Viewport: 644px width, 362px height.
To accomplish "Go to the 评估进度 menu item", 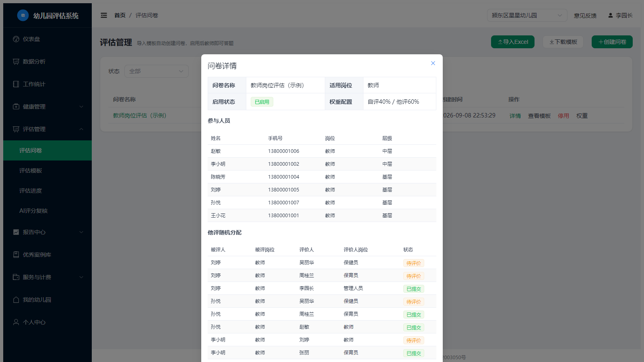I will (47, 191).
